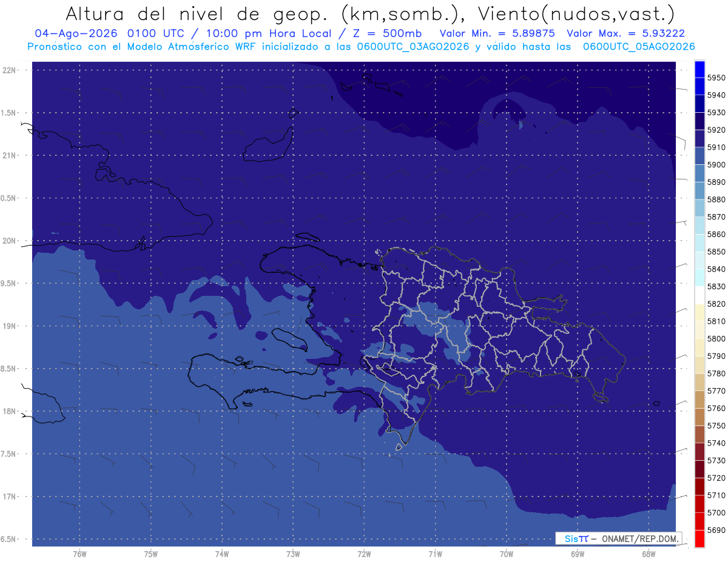Click the 5930 colorbar value label
This screenshot has width=728, height=562.
point(716,112)
